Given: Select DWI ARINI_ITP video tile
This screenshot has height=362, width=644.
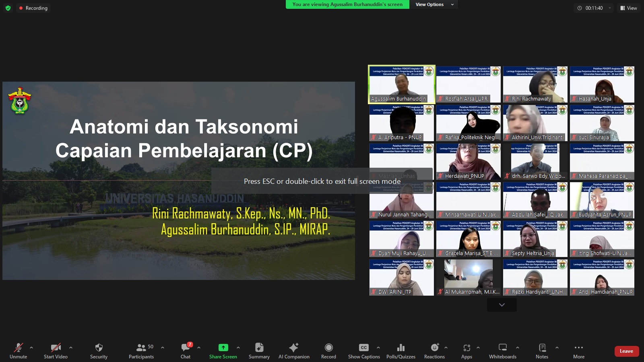Looking at the screenshot, I should point(402,278).
